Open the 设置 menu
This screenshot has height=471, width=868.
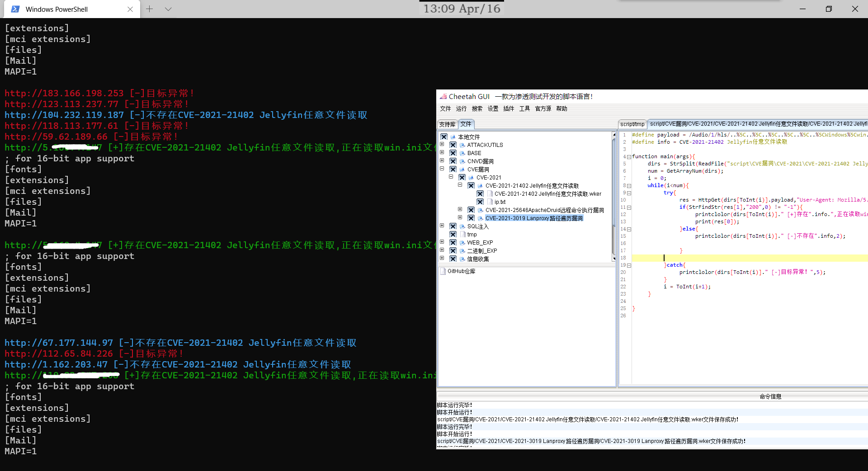click(493, 109)
